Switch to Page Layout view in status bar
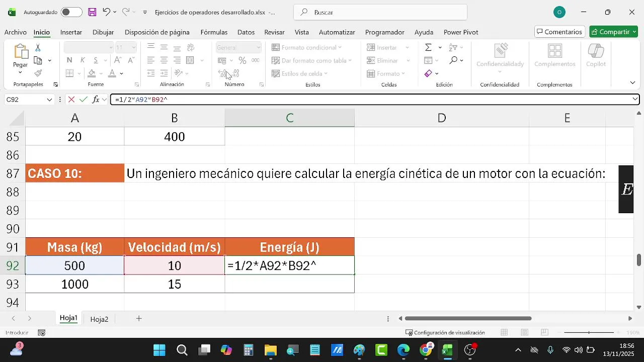 pyautogui.click(x=524, y=332)
